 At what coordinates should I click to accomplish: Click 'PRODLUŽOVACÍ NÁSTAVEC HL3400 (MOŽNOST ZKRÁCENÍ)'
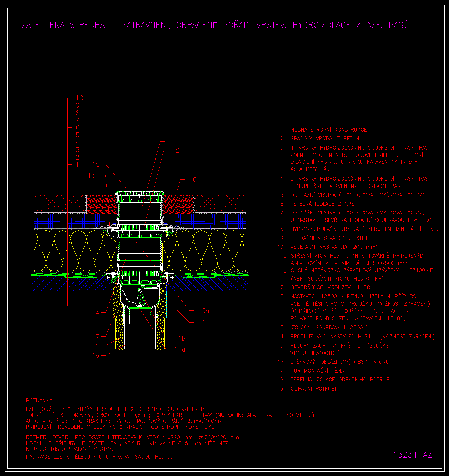363,337
